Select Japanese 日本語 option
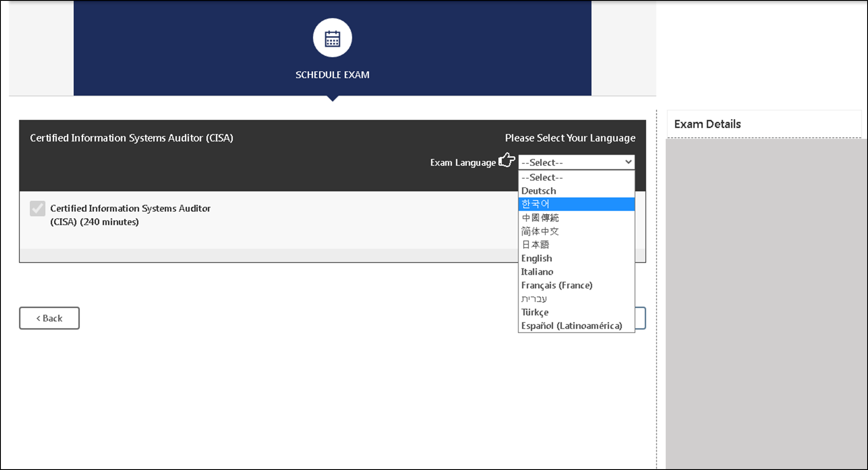Screen dimensions: 868x470 coord(576,244)
